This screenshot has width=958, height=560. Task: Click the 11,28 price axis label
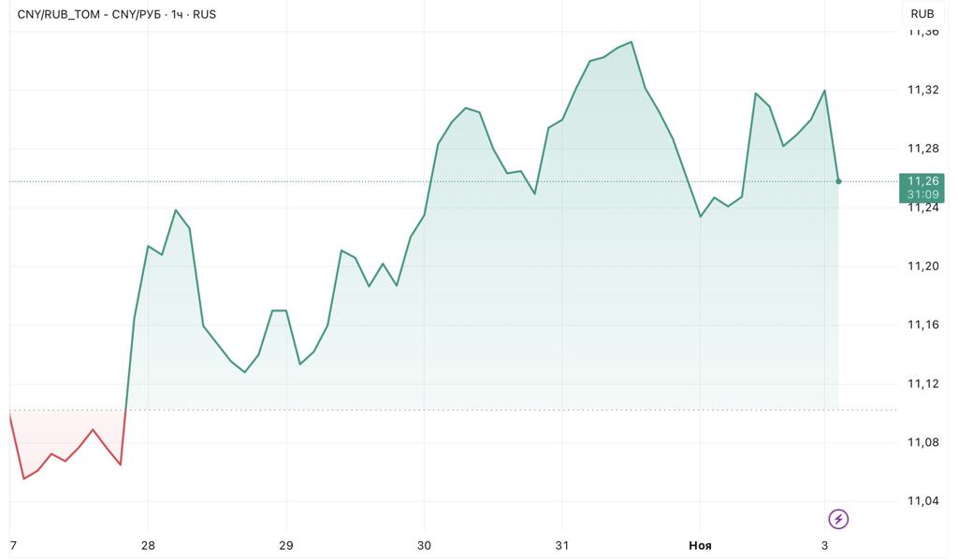tap(923, 149)
